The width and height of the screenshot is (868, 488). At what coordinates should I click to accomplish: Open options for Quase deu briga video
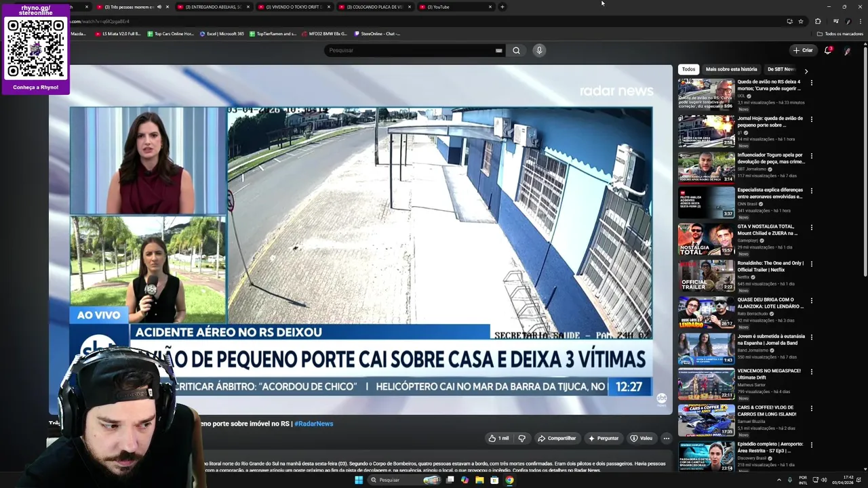coord(811,300)
